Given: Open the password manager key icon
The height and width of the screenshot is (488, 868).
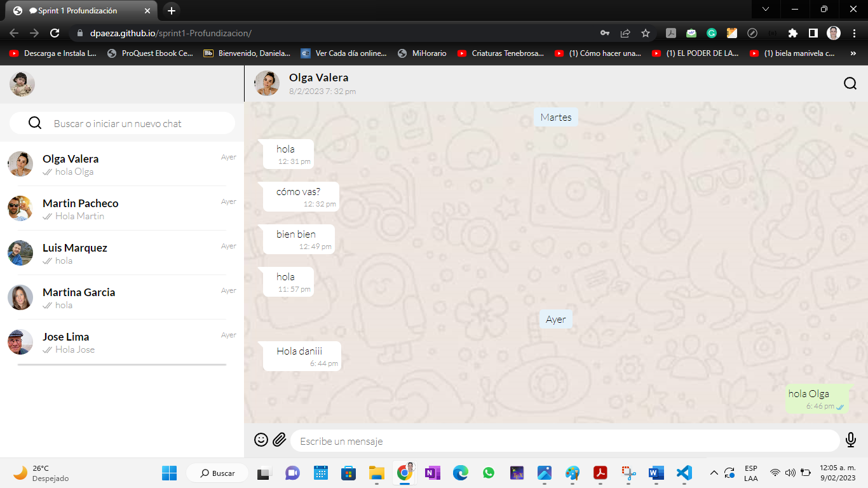Looking at the screenshot, I should 606,33.
